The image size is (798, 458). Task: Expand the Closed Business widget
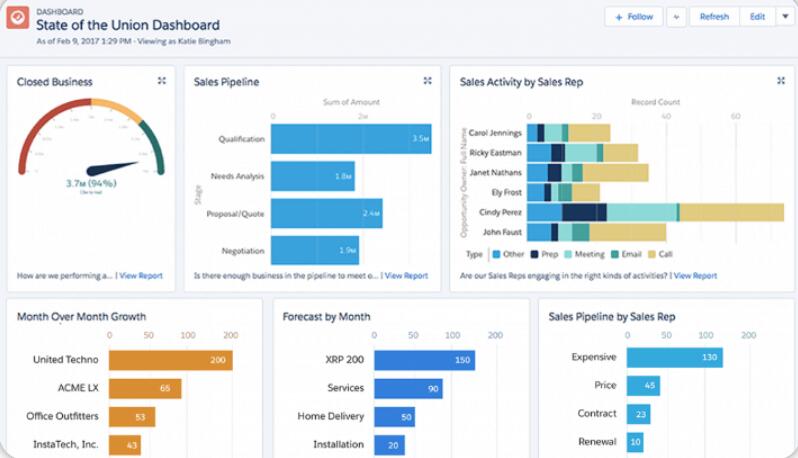click(162, 81)
